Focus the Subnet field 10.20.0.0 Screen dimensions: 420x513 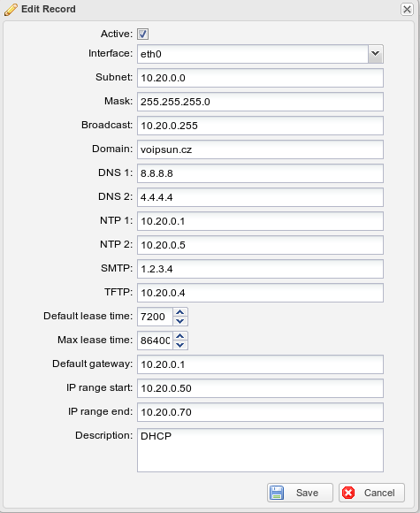[260, 78]
